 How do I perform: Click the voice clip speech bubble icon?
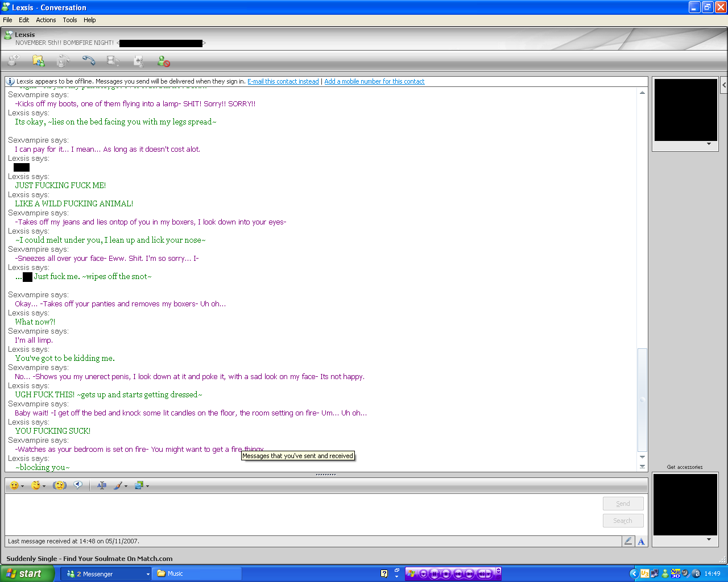78,485
